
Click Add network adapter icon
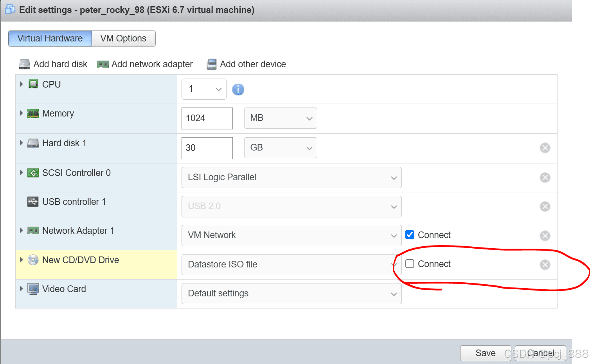[103, 64]
